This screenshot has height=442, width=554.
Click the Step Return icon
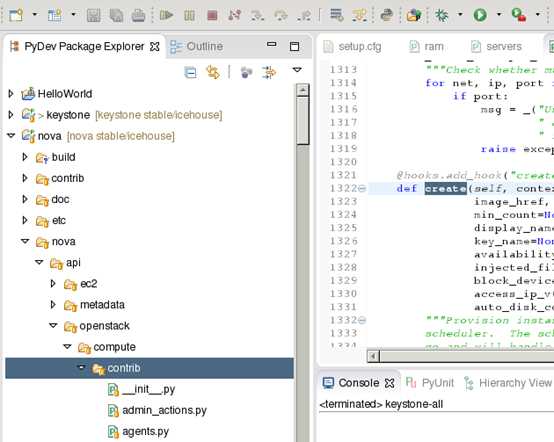coord(304,15)
